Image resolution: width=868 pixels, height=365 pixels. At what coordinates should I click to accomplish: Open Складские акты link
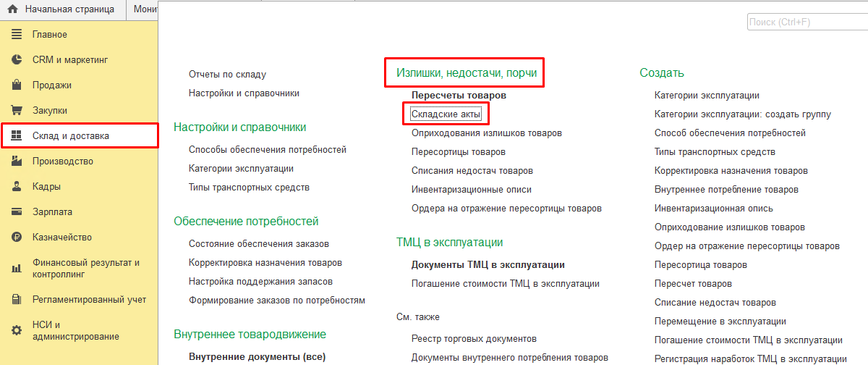(445, 114)
